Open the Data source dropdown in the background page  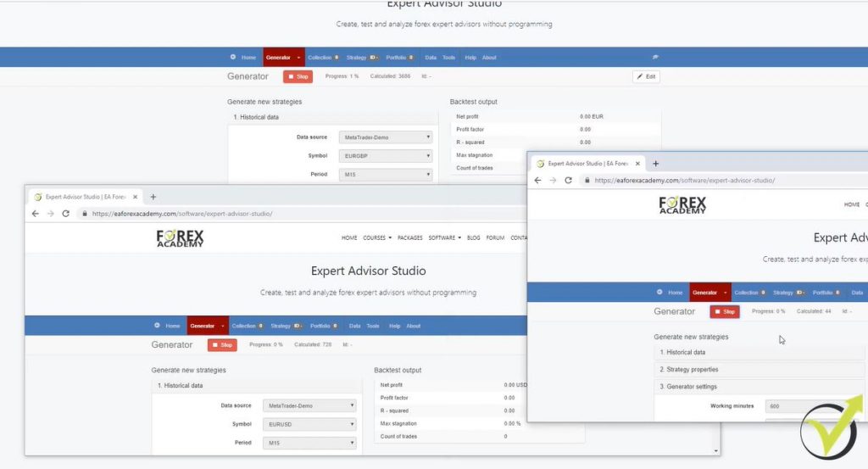386,137
